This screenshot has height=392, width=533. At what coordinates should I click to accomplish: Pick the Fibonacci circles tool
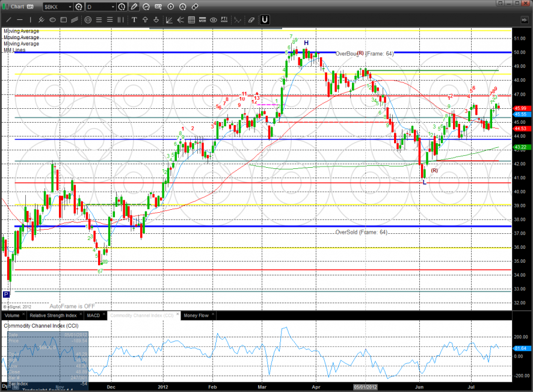coord(88,20)
